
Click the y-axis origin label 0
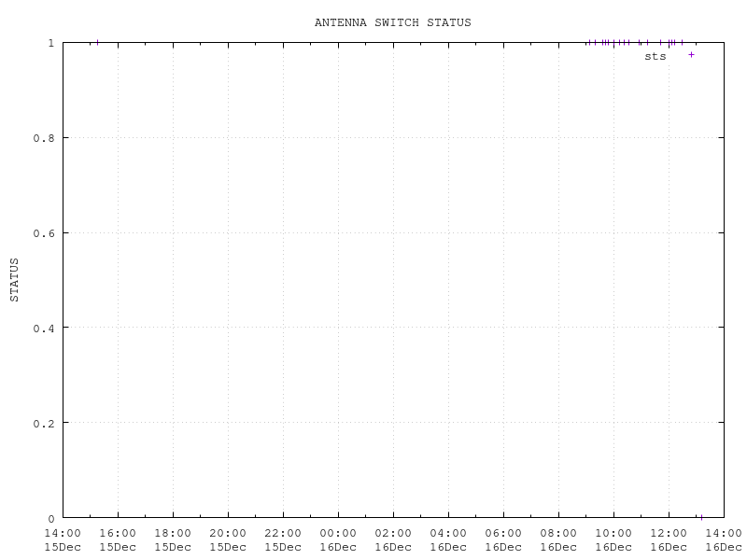coord(50,519)
